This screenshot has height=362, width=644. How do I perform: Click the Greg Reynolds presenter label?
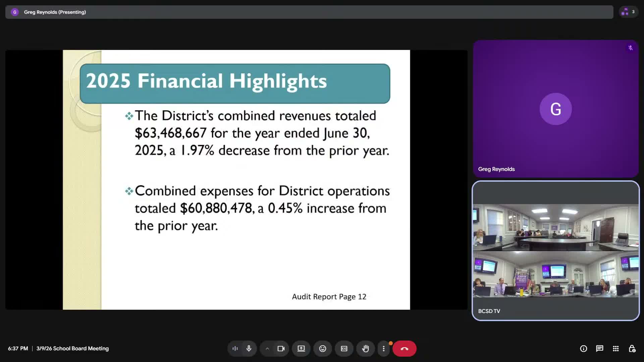55,12
